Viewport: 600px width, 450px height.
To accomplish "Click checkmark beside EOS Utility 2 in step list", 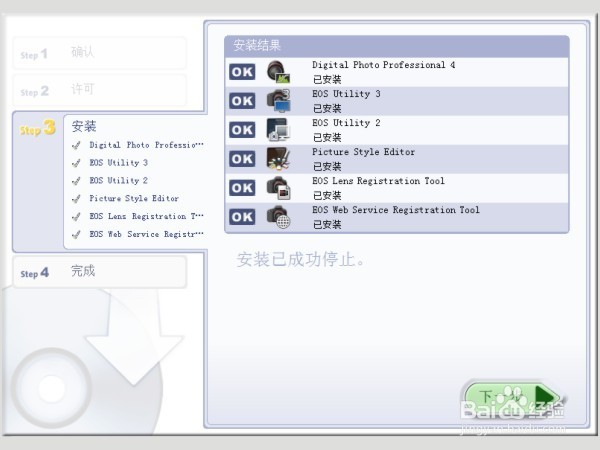I will tap(77, 181).
